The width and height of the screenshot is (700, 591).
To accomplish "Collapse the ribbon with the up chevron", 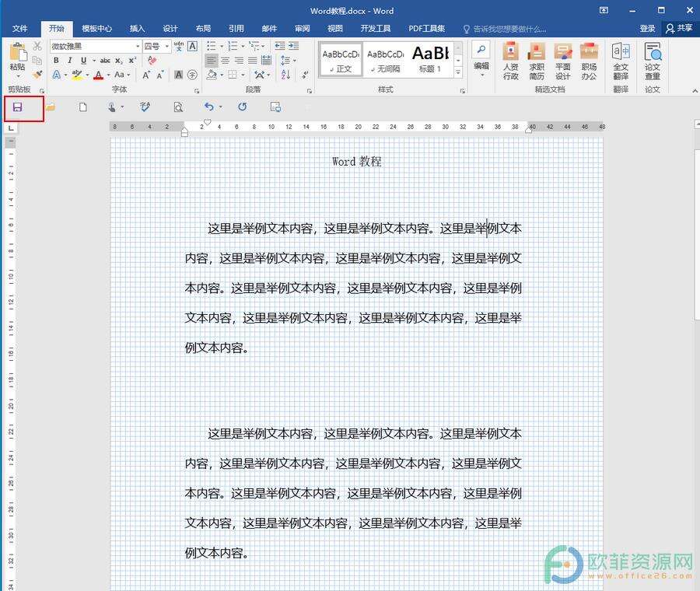I will tap(695, 91).
